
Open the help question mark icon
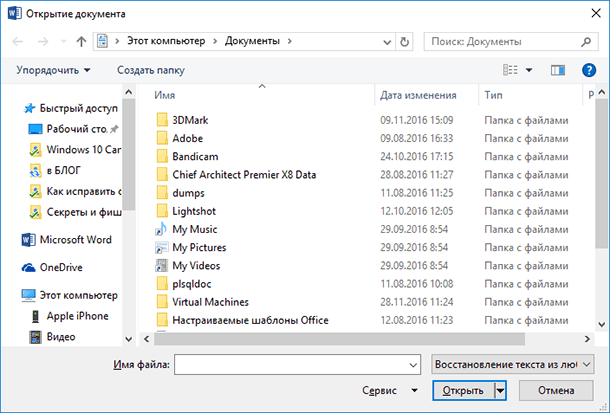[x=589, y=70]
